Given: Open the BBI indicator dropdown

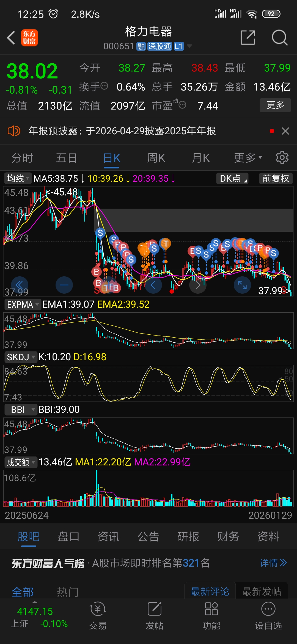Looking at the screenshot, I should [21, 410].
